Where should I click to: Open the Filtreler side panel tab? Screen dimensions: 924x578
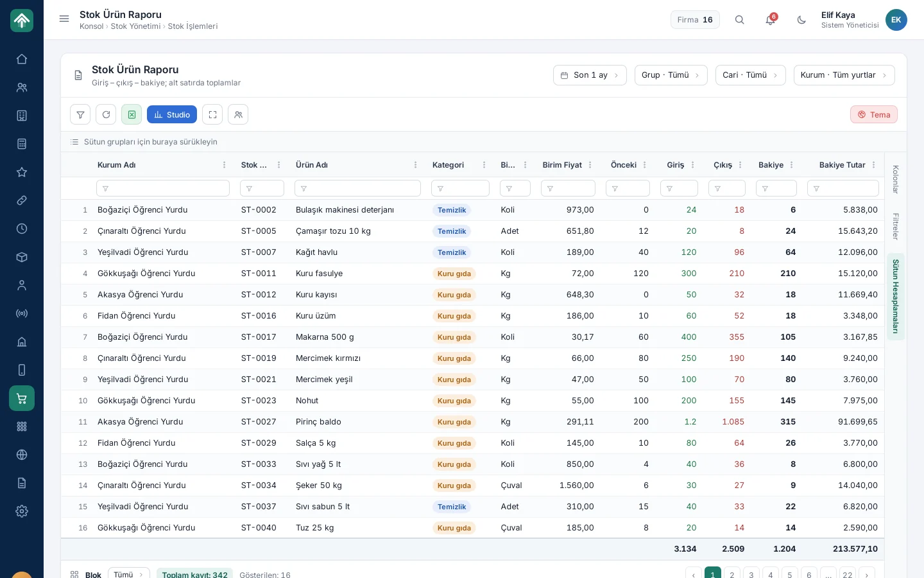pos(896,226)
